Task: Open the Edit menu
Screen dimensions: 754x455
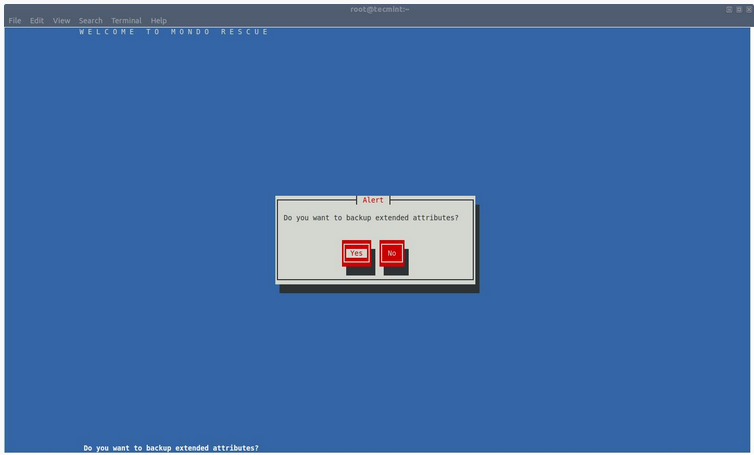Action: [x=37, y=20]
